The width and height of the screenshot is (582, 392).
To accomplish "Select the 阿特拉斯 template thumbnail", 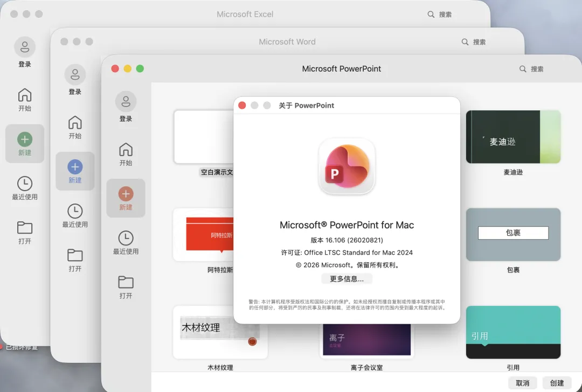I will pos(203,234).
